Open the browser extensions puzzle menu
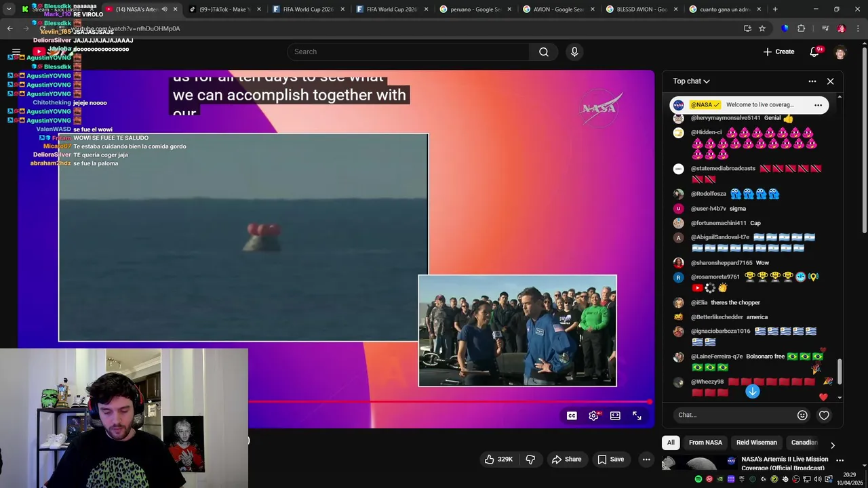Image resolution: width=868 pixels, height=488 pixels. 801,28
